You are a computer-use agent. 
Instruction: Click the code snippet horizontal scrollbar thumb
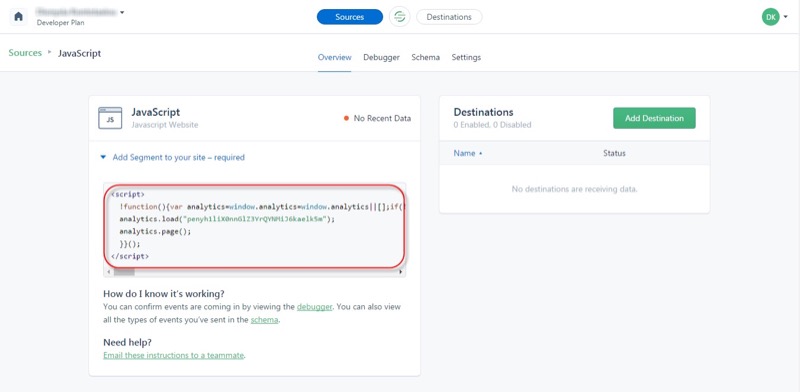pyautogui.click(x=124, y=272)
